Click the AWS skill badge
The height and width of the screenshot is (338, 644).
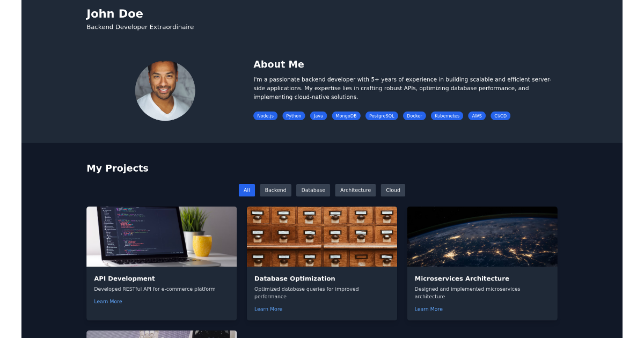[477, 115]
